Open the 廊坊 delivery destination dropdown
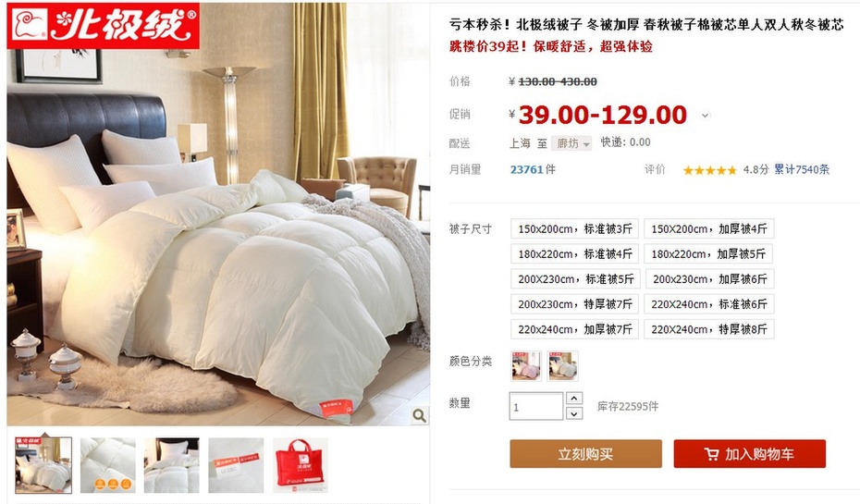 [x=571, y=143]
